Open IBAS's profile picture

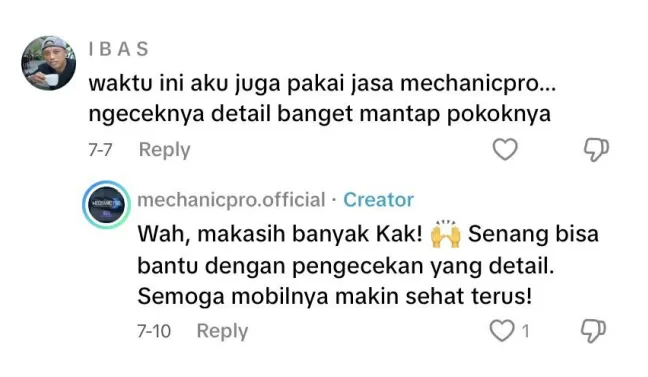[49, 63]
